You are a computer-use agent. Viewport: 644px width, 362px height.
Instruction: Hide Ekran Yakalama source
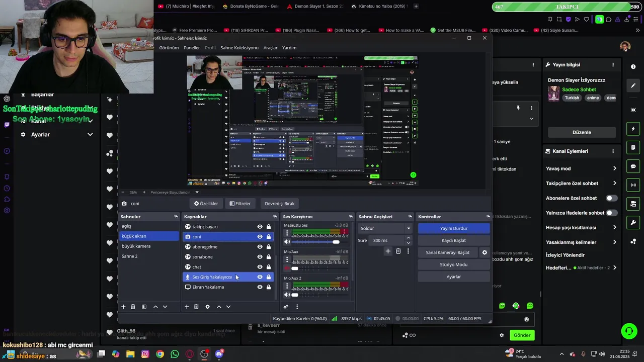pos(260,287)
